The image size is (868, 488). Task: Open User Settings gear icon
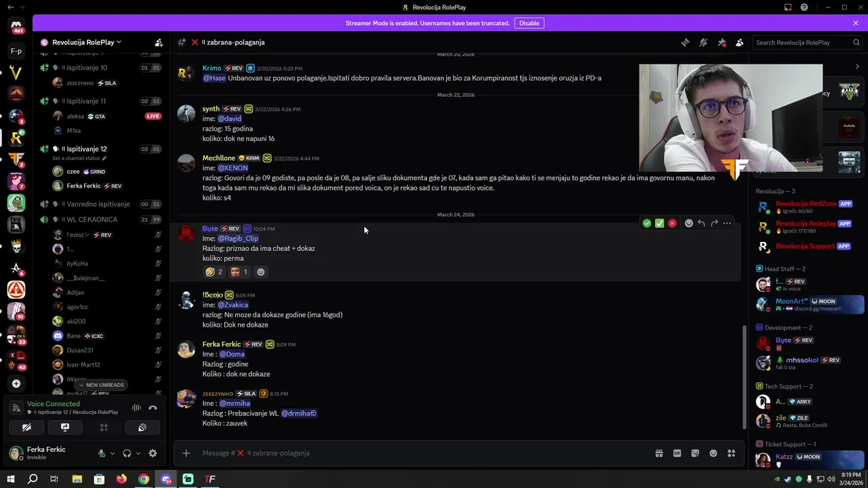pyautogui.click(x=153, y=453)
